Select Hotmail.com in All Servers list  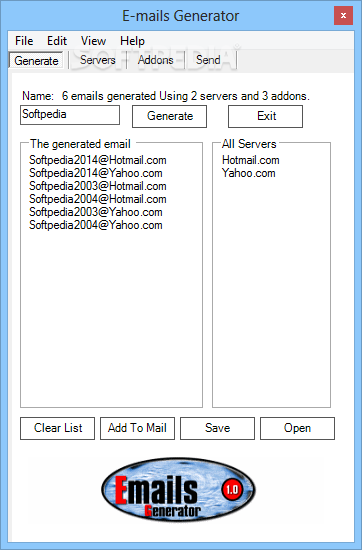point(251,160)
